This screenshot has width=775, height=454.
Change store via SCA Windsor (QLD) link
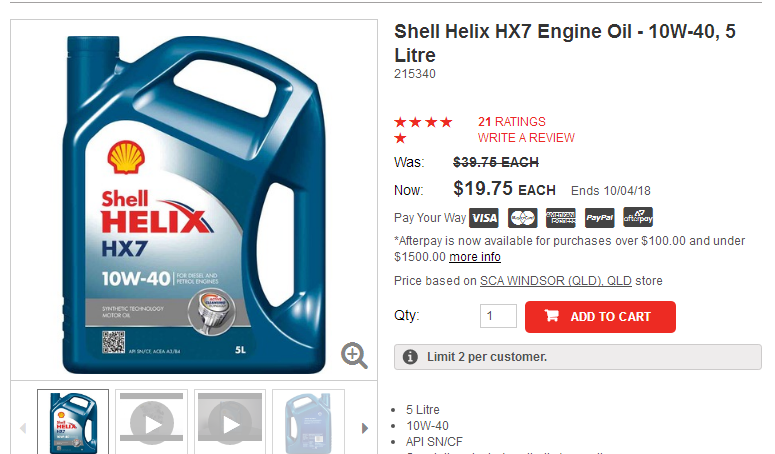click(x=556, y=281)
